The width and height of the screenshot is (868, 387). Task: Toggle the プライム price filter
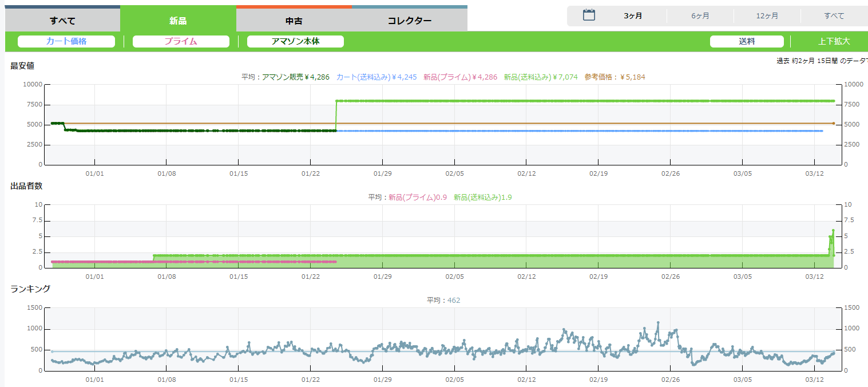(x=181, y=41)
